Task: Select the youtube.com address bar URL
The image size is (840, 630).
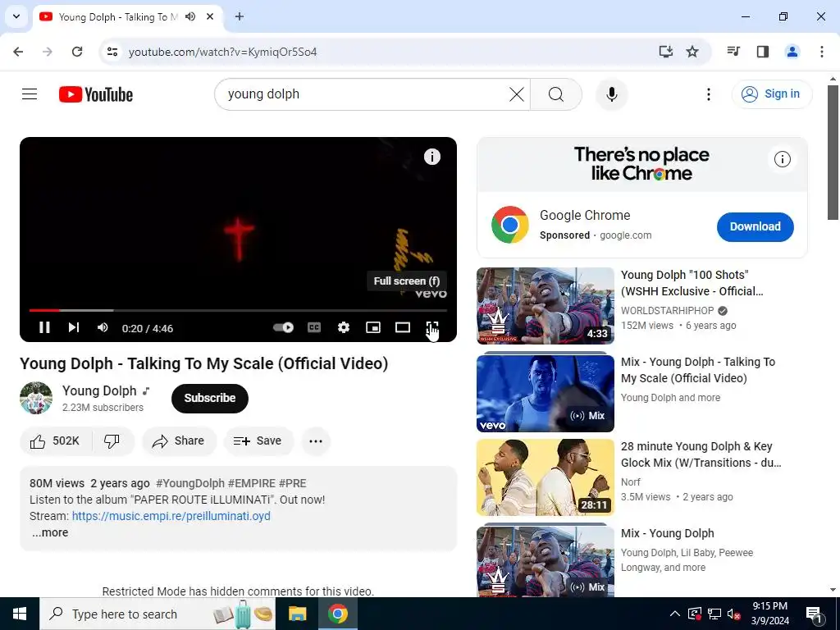Action: [x=222, y=52]
